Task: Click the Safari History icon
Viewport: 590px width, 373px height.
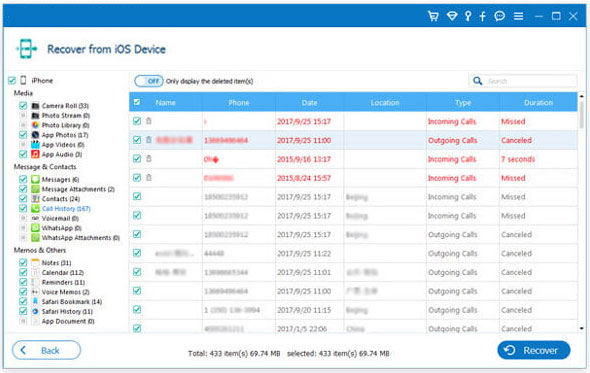Action: (x=35, y=311)
